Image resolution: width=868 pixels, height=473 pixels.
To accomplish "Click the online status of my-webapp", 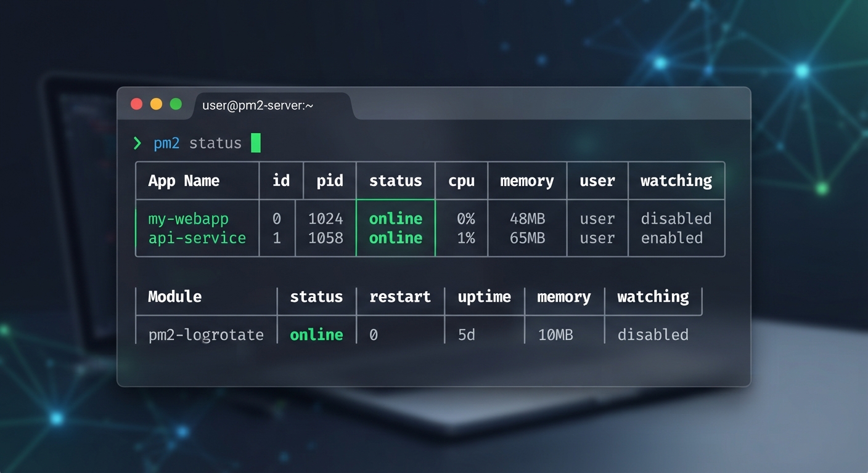I will coord(396,219).
